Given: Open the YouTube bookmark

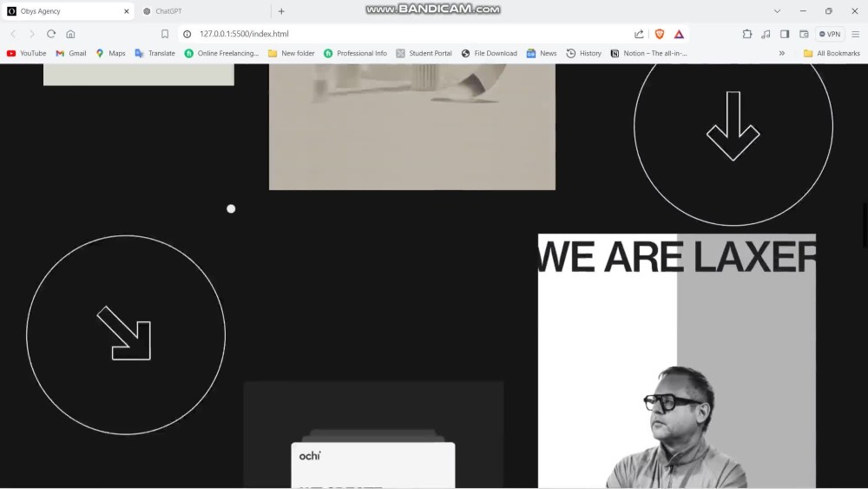Looking at the screenshot, I should (27, 53).
